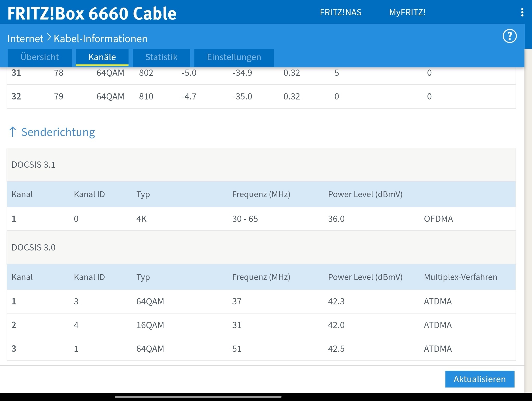Click frequency 810 in row 32
This screenshot has height=401, width=532.
(146, 96)
